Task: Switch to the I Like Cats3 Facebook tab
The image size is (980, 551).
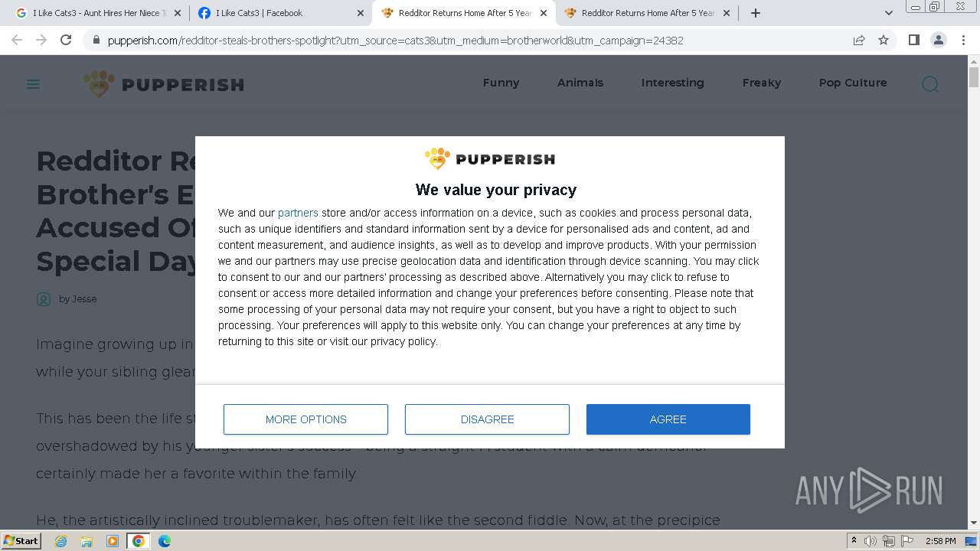Action: click(276, 13)
